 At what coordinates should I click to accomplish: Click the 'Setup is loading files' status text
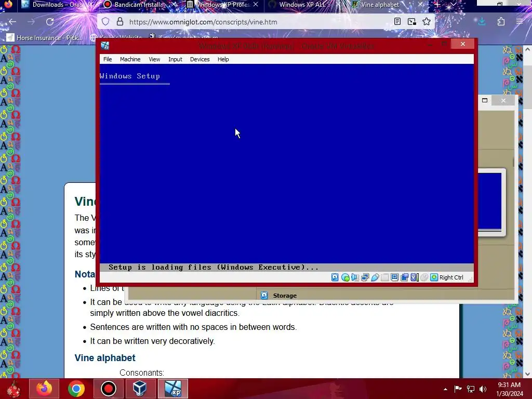pos(214,268)
